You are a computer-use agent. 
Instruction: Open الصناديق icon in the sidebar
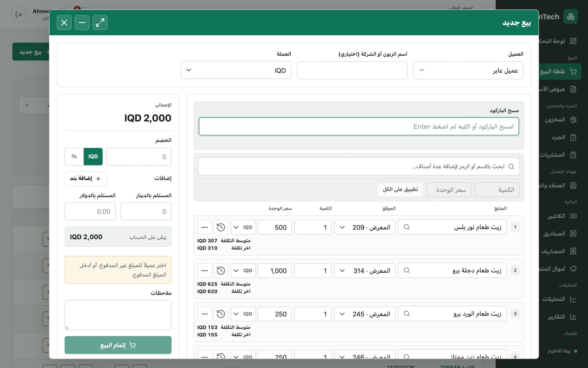(x=573, y=234)
